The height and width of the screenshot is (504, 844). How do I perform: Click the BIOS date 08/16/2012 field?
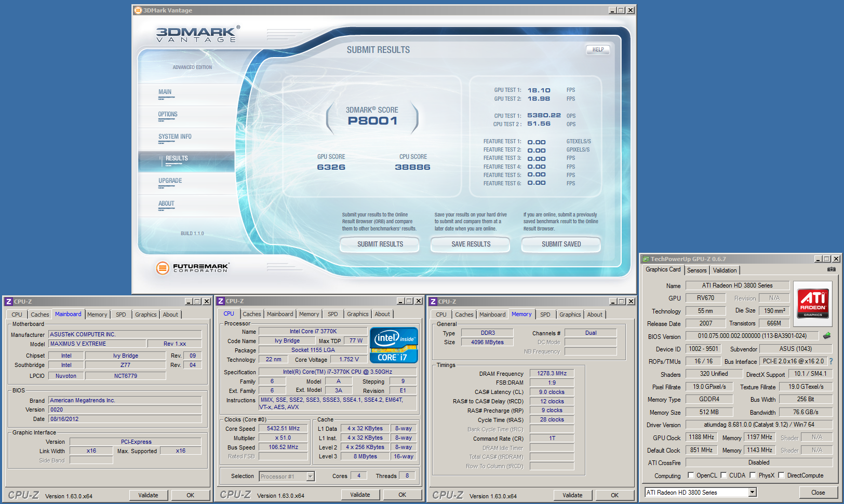pos(125,419)
